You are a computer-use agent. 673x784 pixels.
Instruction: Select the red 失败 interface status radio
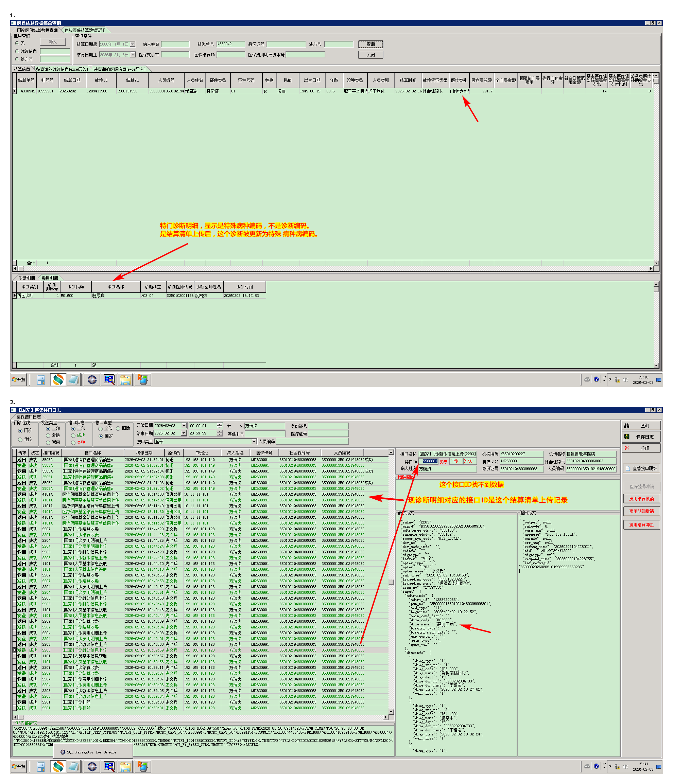click(x=73, y=442)
